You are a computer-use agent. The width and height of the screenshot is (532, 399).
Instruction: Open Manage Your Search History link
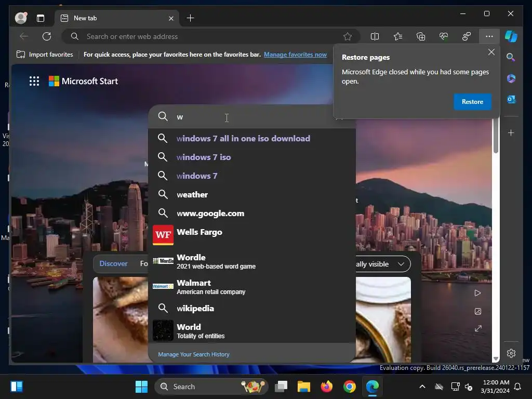coord(194,354)
